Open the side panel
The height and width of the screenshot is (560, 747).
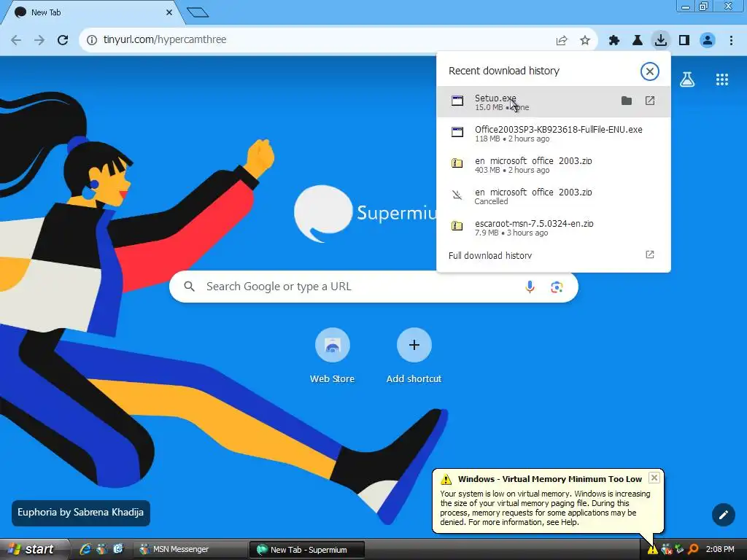[x=684, y=41]
